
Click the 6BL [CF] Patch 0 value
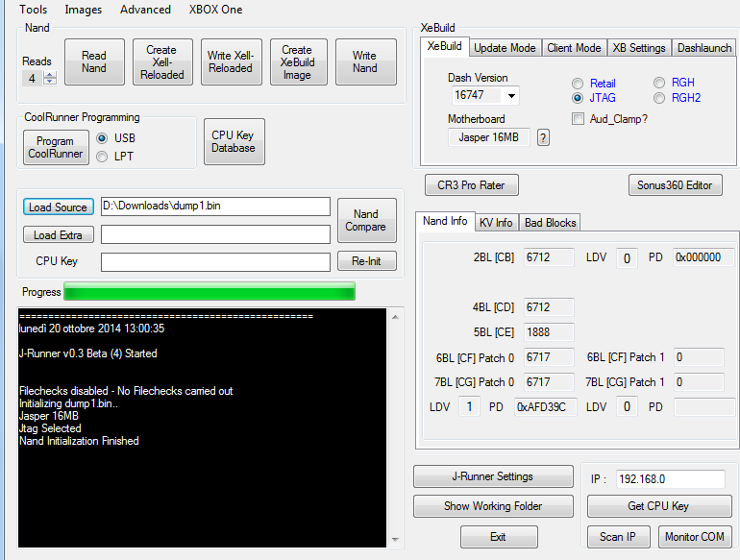[x=549, y=357]
